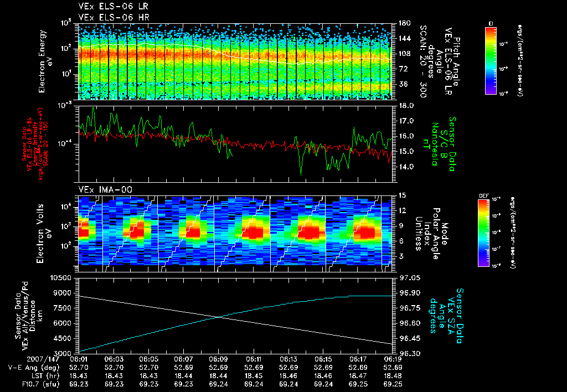Viewport: 567px width, 392px height.
Task: Click the 06:19 time tick label
Action: coord(393,359)
